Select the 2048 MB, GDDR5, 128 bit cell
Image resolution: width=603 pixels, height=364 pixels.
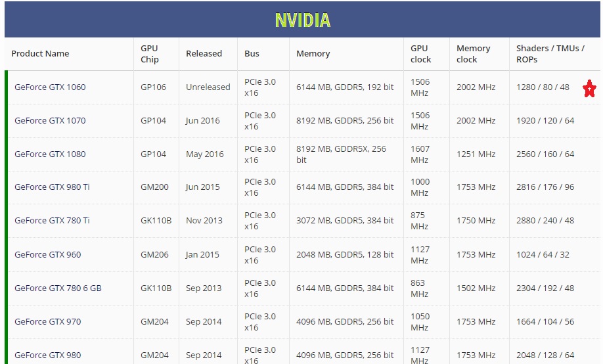point(345,255)
